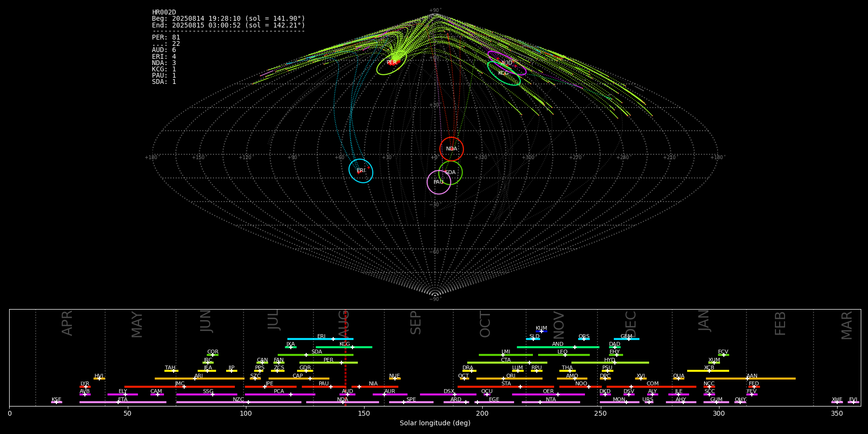Screen dimensions: 868x434
Task: Click the red dashed current solar longitude marker
Action: click(346, 358)
